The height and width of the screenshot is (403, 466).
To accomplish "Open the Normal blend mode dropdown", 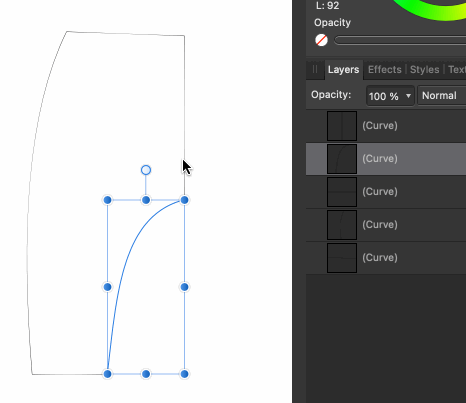I will [442, 96].
